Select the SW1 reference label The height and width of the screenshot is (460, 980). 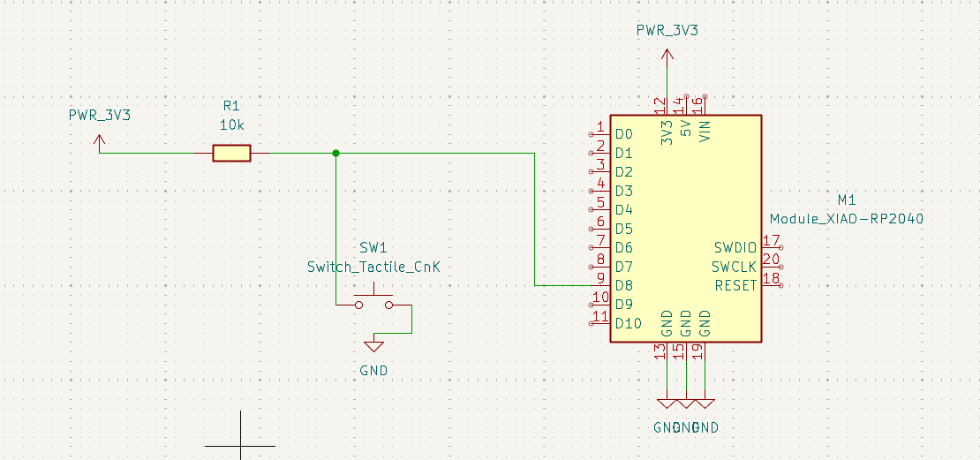point(373,247)
